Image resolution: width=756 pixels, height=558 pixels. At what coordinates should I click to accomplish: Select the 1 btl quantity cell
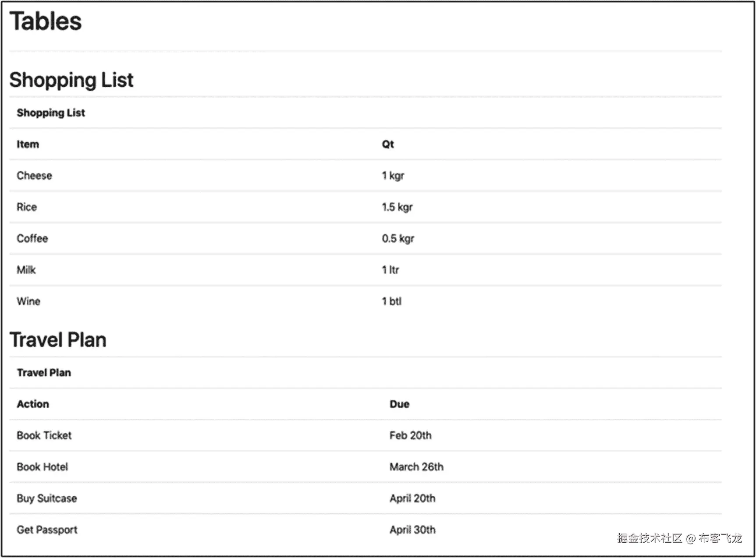click(x=392, y=301)
